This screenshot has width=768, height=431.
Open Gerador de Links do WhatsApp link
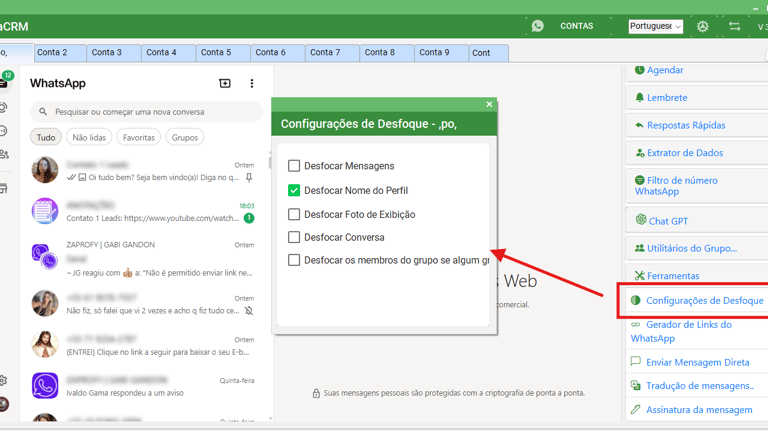click(681, 332)
